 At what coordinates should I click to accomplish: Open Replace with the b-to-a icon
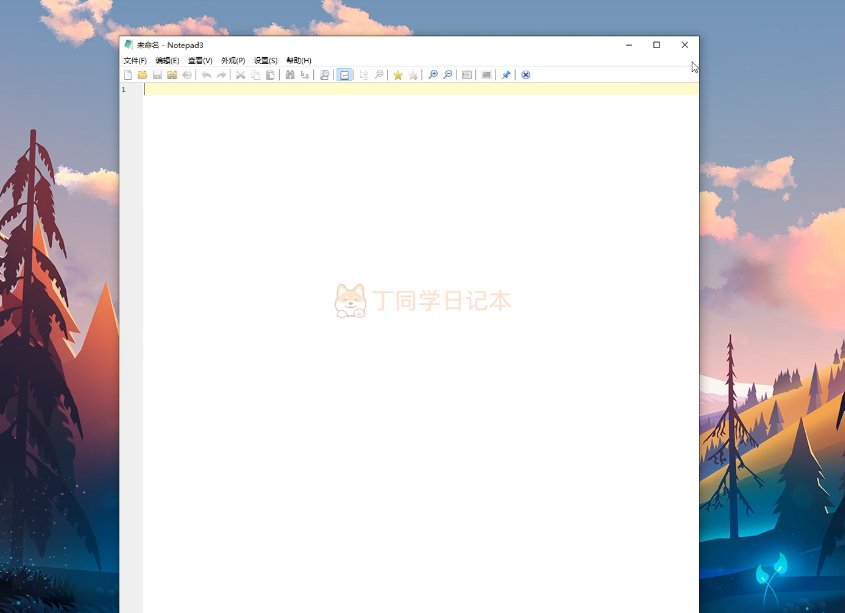(304, 75)
